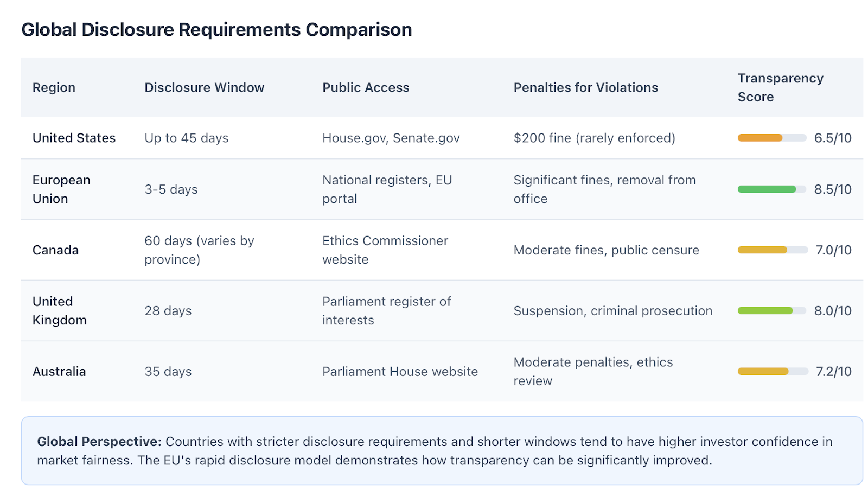Click the United Kingdom score bar

[771, 311]
